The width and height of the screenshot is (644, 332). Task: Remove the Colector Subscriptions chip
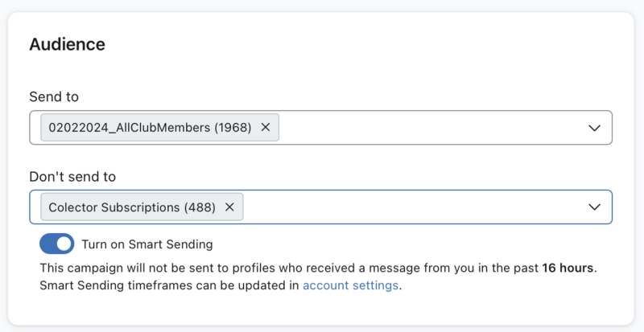(x=229, y=207)
